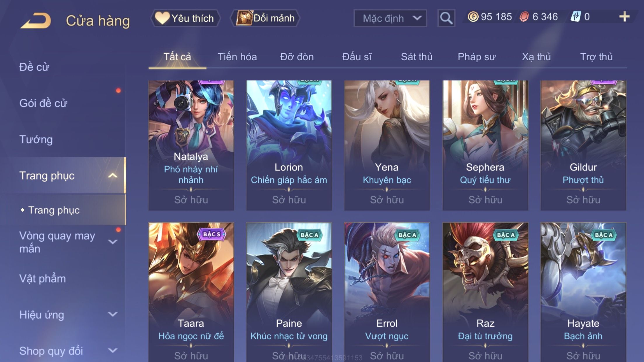Tap the plus icon to add currency
This screenshot has height=362, width=644.
pos(624,17)
